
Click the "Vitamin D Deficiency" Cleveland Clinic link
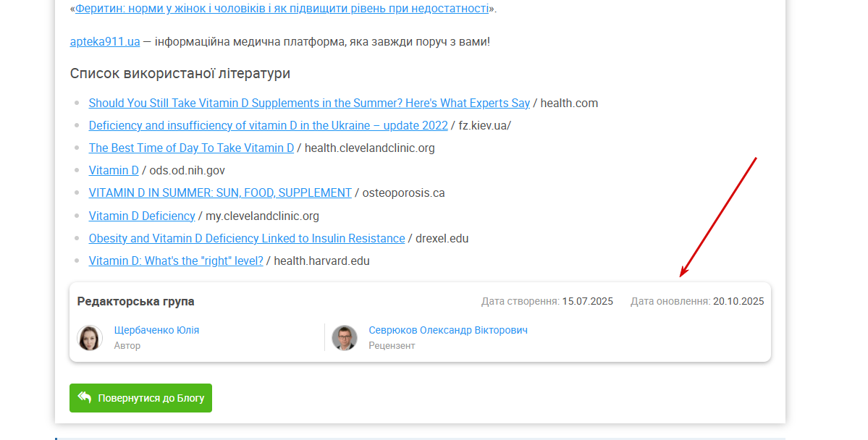tap(142, 216)
